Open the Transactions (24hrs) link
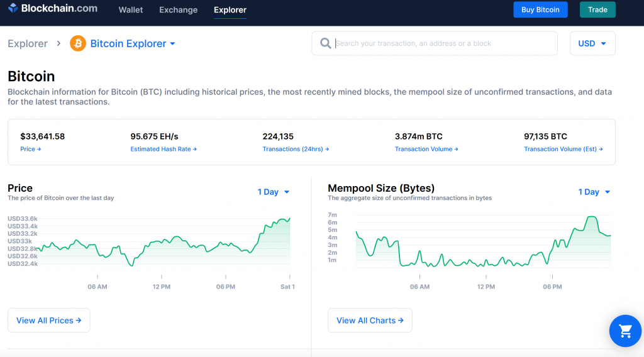This screenshot has height=357, width=644. pos(296,149)
